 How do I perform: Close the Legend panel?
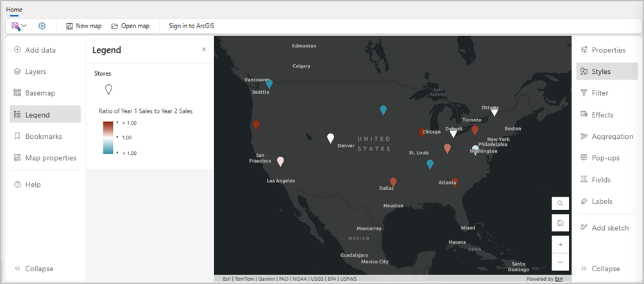[204, 49]
